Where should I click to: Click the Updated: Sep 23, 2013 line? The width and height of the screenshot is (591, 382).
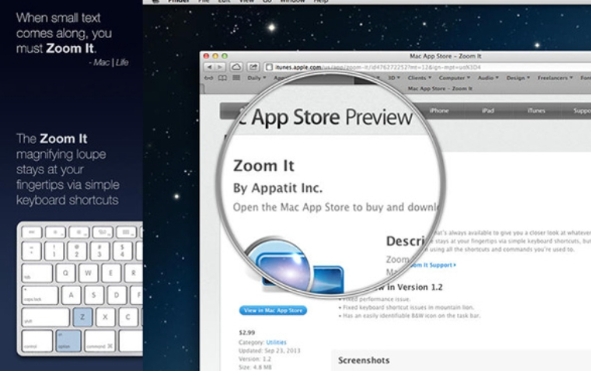tap(269, 351)
